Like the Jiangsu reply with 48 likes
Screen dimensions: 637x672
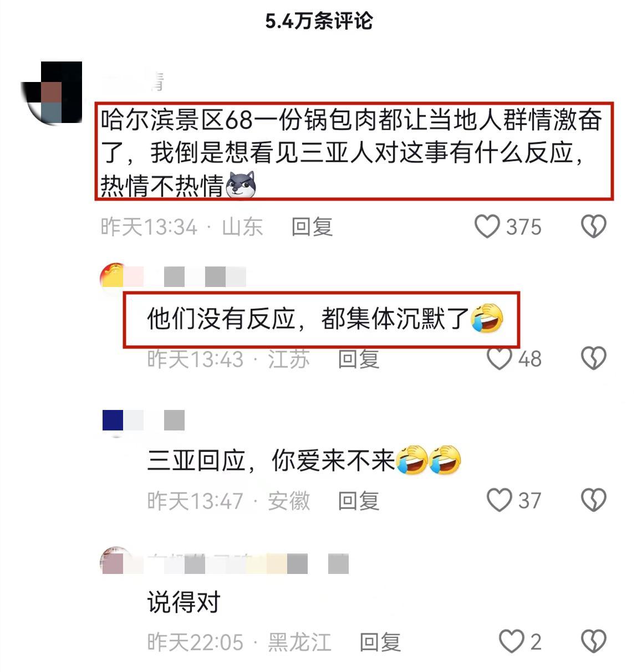[499, 358]
